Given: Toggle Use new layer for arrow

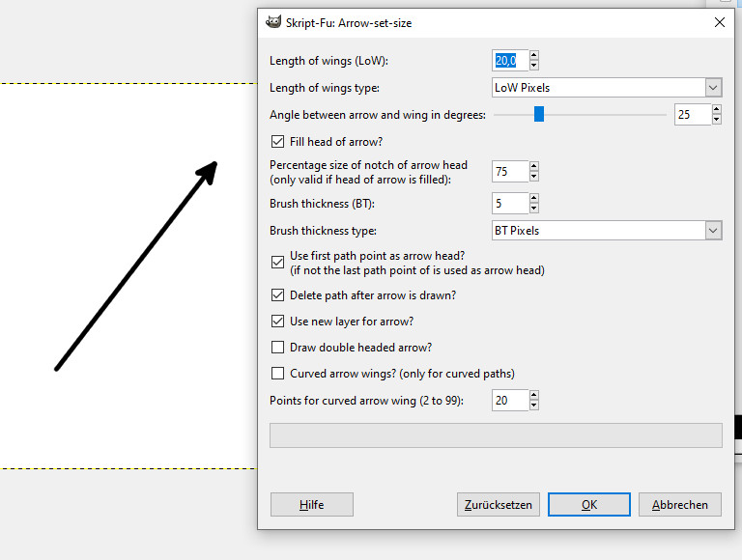Looking at the screenshot, I should pyautogui.click(x=278, y=322).
